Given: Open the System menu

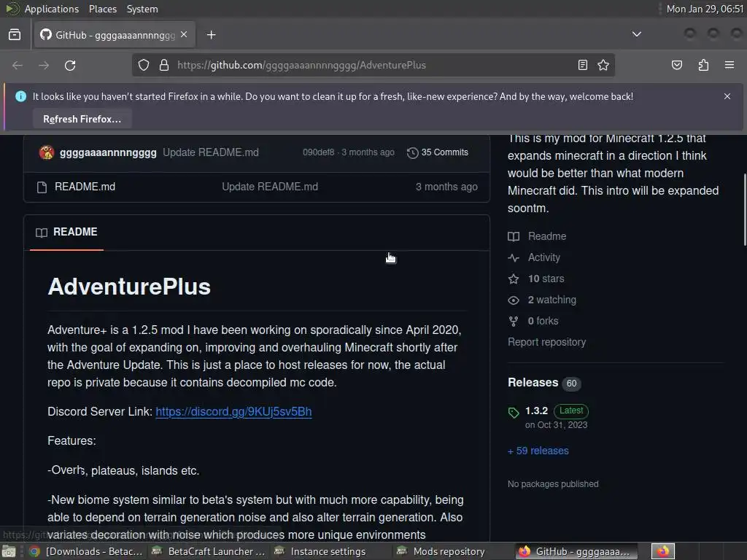Looking at the screenshot, I should click(142, 9).
